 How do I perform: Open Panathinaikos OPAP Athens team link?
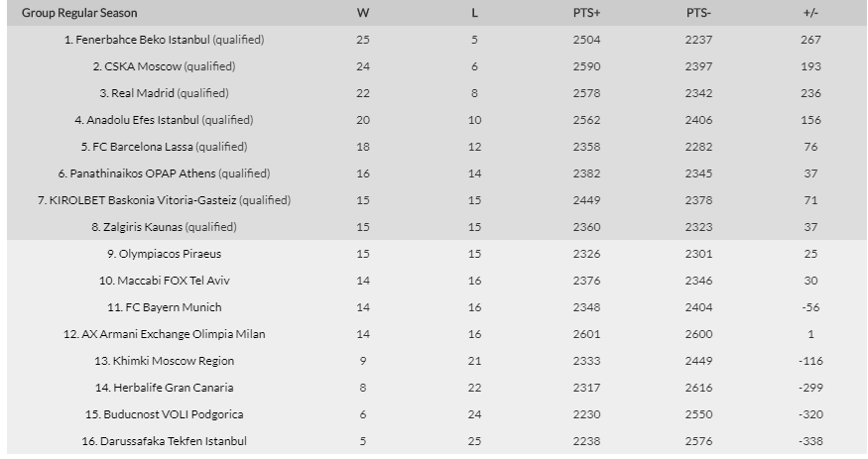[x=143, y=173]
